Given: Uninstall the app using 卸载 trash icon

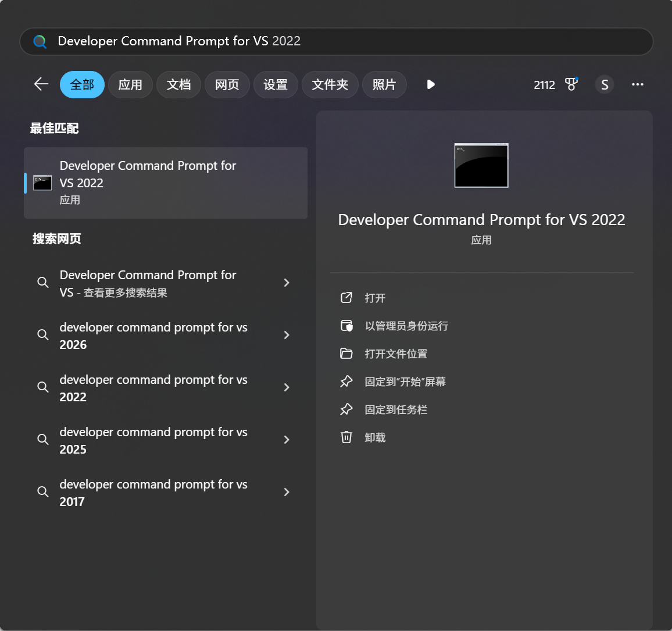Looking at the screenshot, I should [346, 437].
